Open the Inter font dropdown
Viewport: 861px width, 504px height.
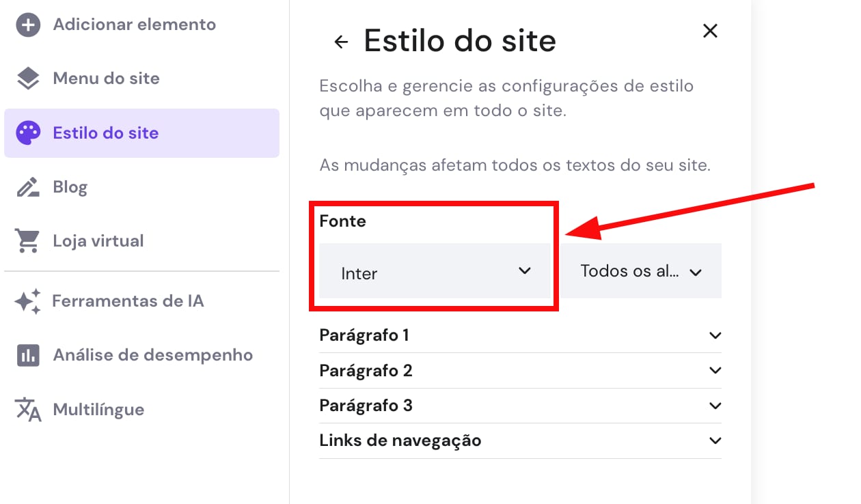click(x=435, y=271)
